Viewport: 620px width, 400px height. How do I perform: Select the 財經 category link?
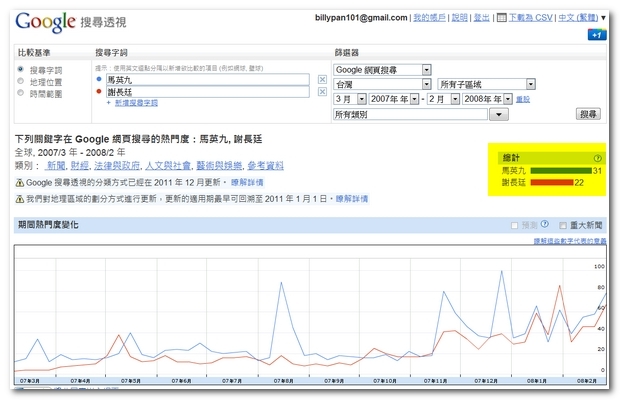79,166
